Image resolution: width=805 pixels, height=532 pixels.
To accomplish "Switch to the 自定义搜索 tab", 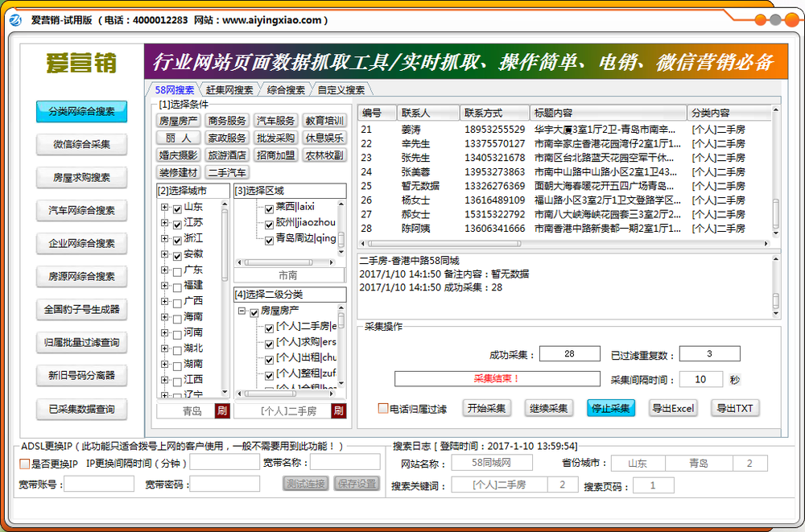I will [x=341, y=90].
